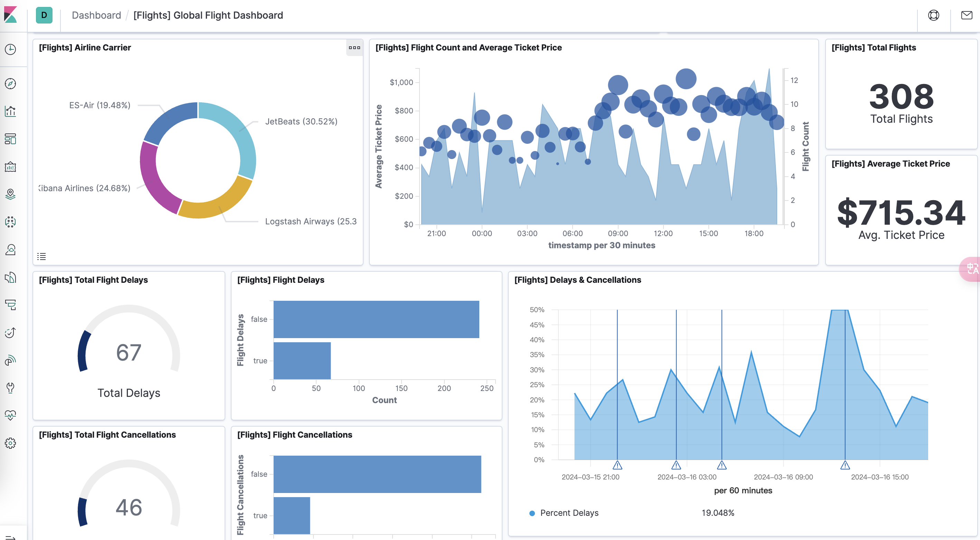Click 'timestamp per 30 minutes' axis label

pos(602,245)
